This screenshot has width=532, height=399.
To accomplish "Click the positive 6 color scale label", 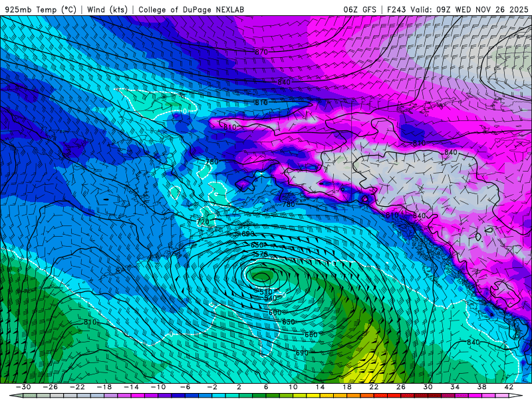I will tap(266, 387).
